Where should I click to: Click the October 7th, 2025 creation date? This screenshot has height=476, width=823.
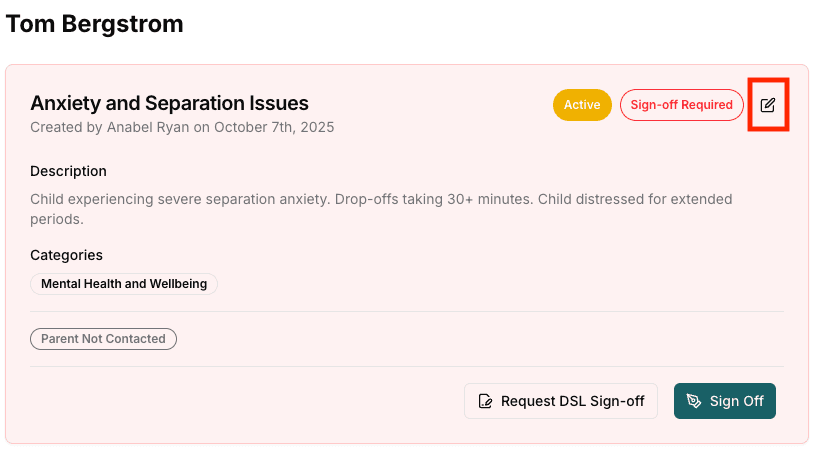274,128
